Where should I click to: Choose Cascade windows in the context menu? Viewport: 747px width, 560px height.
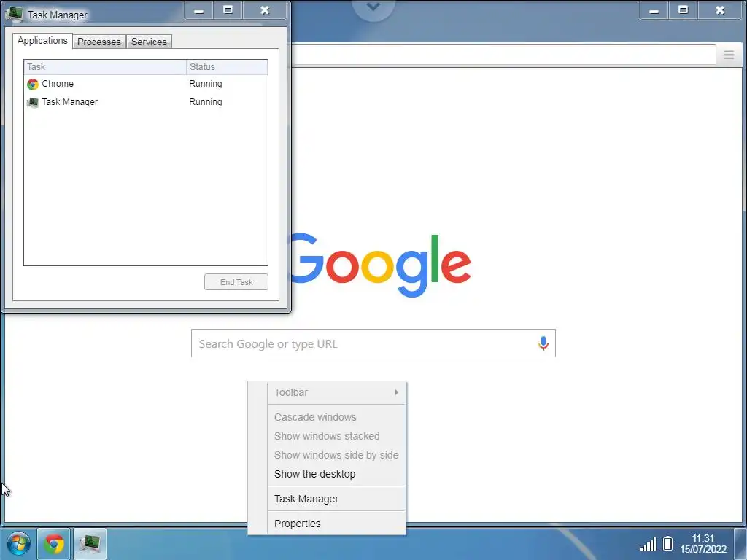tap(327, 417)
